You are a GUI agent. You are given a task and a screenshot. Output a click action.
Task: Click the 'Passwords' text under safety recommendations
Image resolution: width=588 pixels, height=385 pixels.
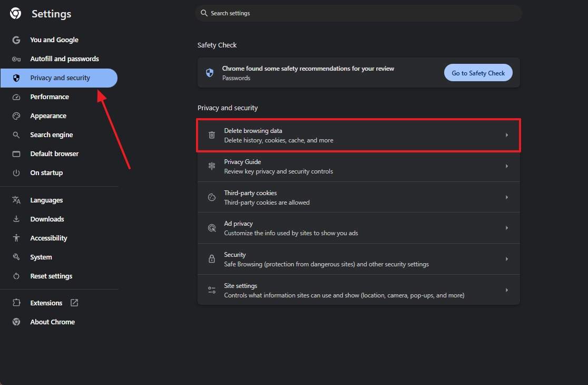tap(236, 78)
